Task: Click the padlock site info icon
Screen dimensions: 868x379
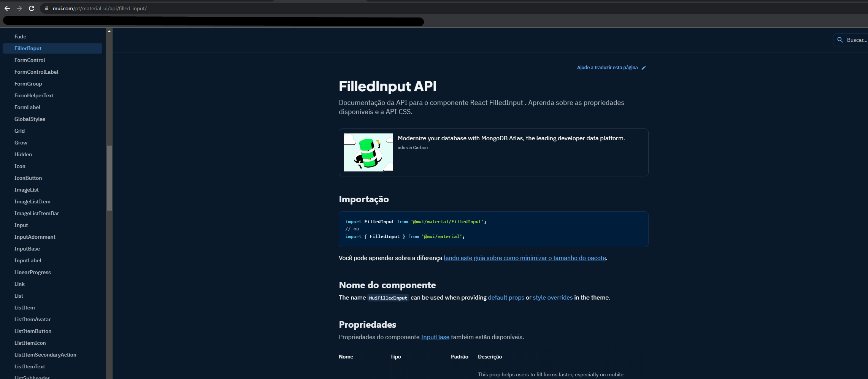Action: click(47, 8)
